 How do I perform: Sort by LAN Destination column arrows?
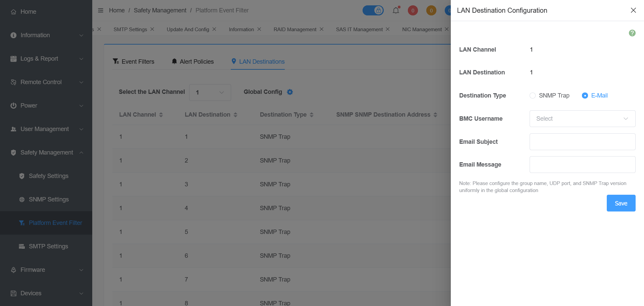pos(235,115)
